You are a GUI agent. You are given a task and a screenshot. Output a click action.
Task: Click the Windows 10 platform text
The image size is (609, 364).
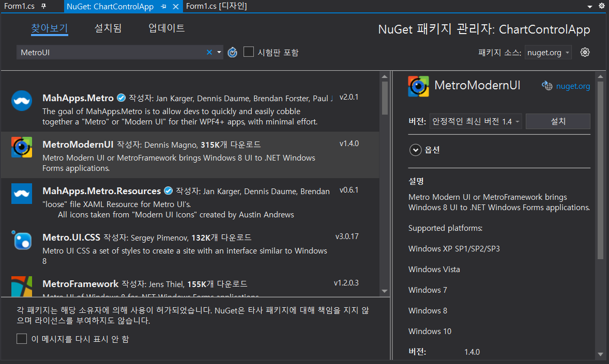[x=430, y=331]
